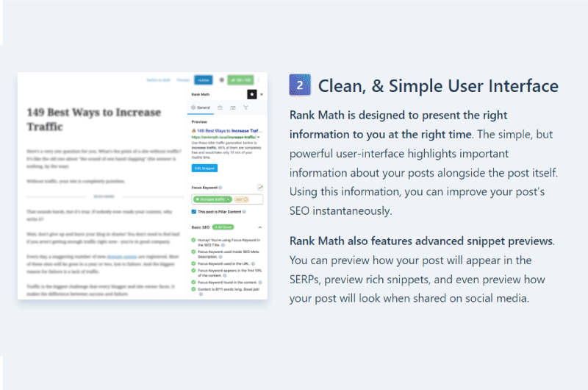Click the Rank Math star icon
The image size is (588, 390).
[x=251, y=94]
